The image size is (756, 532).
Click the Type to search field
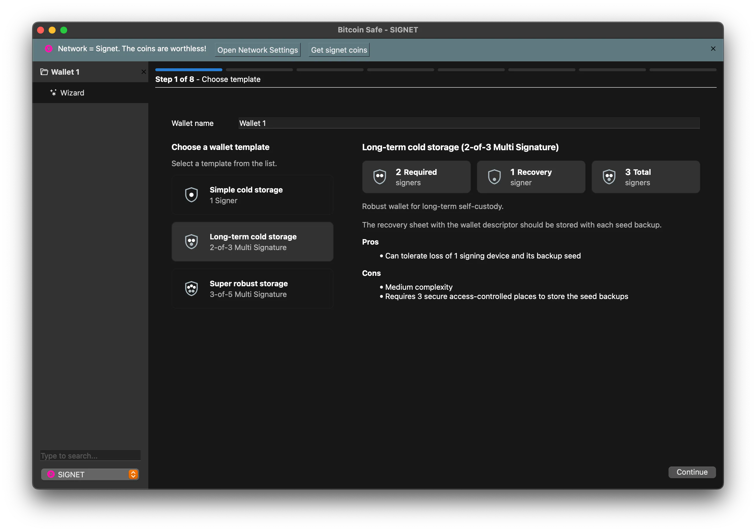[90, 455]
